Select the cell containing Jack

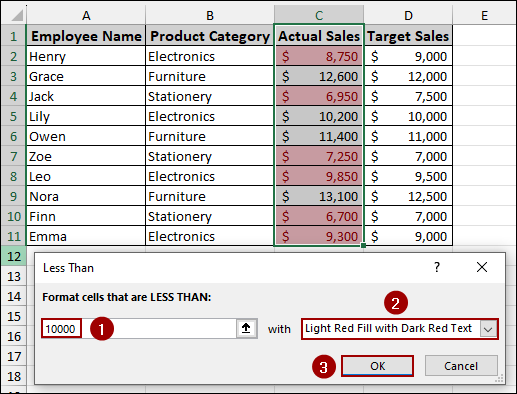coord(86,96)
